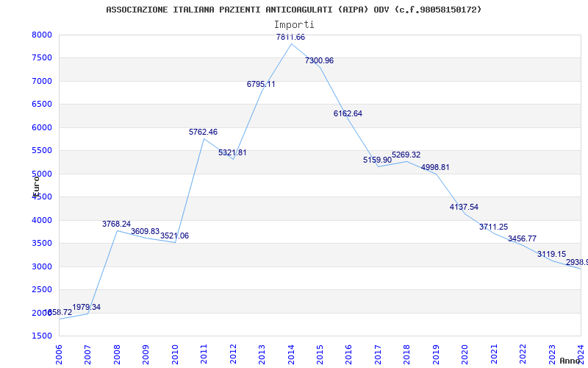This screenshot has width=588, height=368.
Task: Click the data label 5762.46
Action: point(204,132)
